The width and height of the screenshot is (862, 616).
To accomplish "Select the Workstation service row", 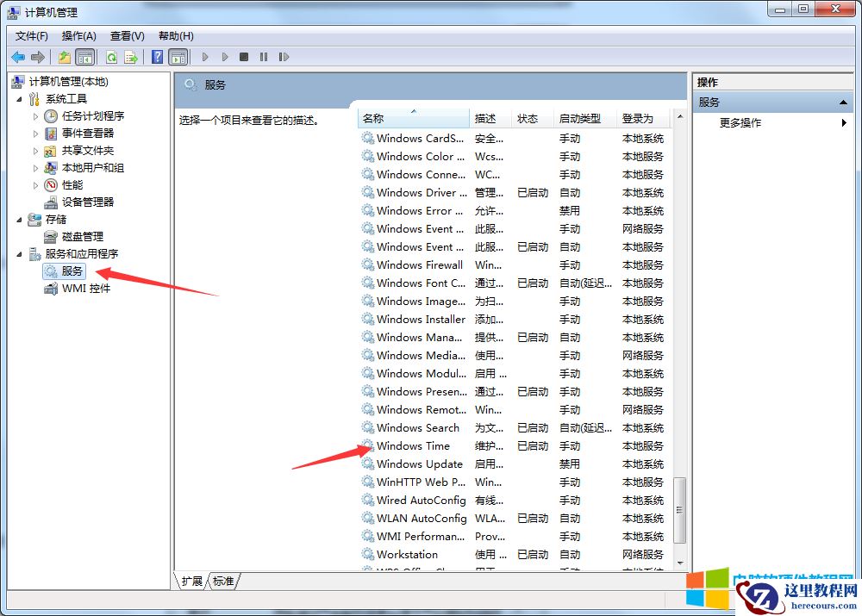I will tap(515, 555).
